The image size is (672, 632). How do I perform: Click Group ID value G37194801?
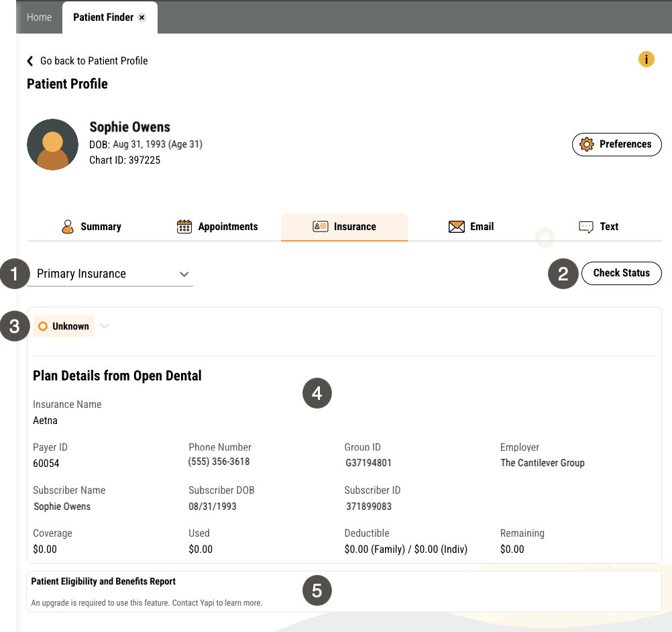tap(369, 463)
